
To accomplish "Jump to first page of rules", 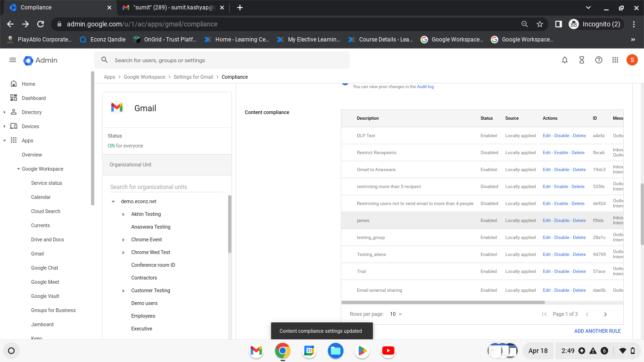I will click(x=544, y=314).
